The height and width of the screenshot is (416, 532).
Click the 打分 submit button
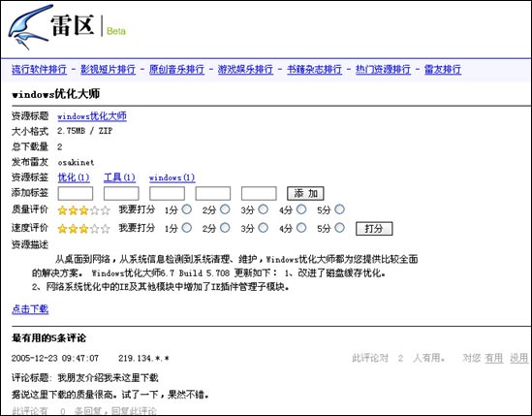pos(374,229)
